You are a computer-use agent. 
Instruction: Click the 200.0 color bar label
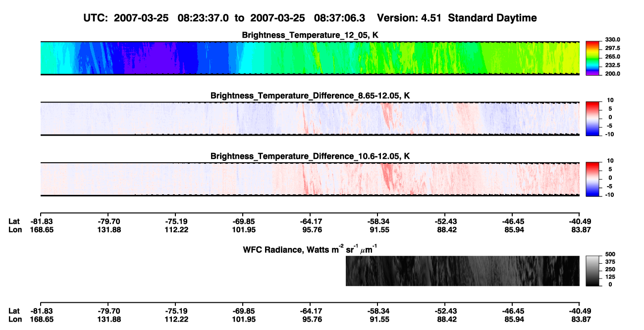(612, 73)
